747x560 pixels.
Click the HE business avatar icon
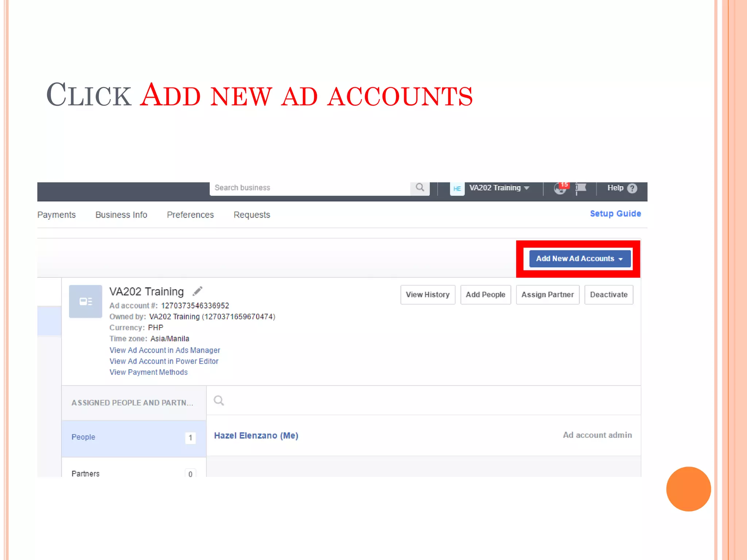[457, 188]
